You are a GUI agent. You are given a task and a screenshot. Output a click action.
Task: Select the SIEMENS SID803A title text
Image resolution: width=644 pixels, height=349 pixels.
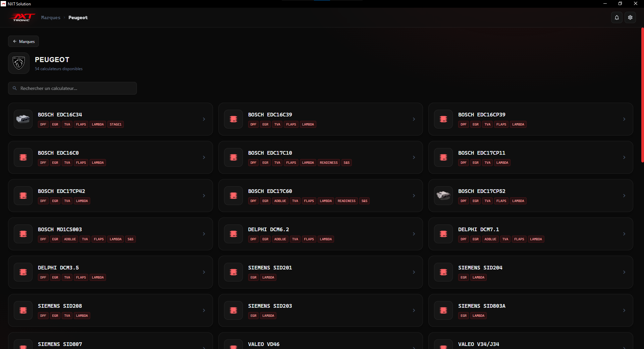482,306
